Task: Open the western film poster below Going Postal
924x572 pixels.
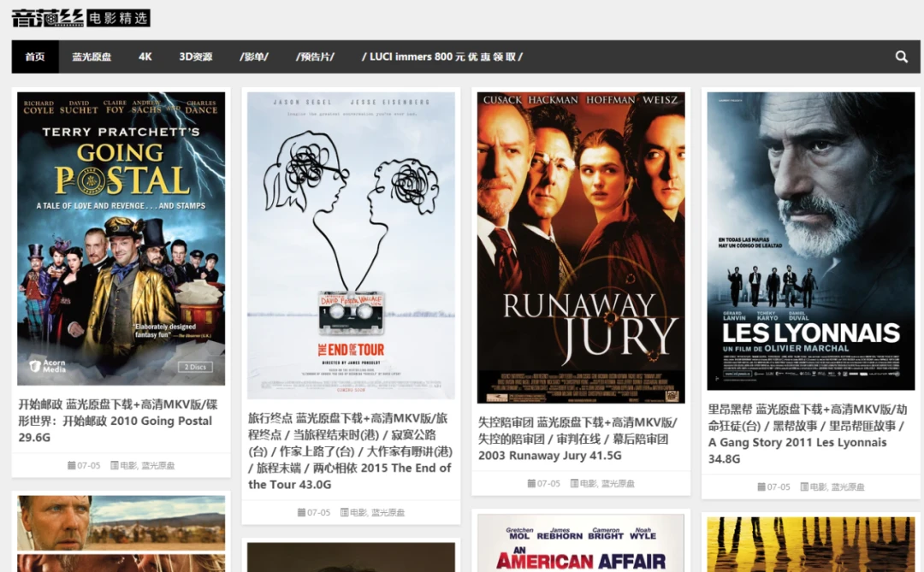Action: pyautogui.click(x=121, y=534)
